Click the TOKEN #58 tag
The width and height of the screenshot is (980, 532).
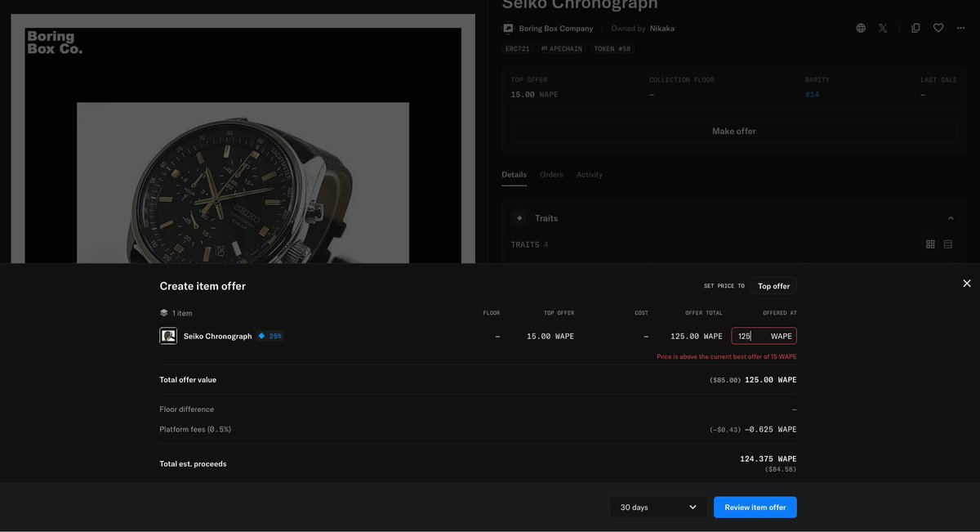tap(612, 49)
